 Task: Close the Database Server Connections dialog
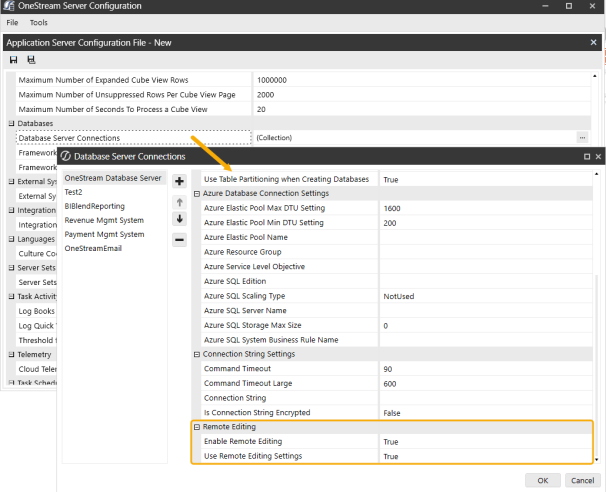598,157
